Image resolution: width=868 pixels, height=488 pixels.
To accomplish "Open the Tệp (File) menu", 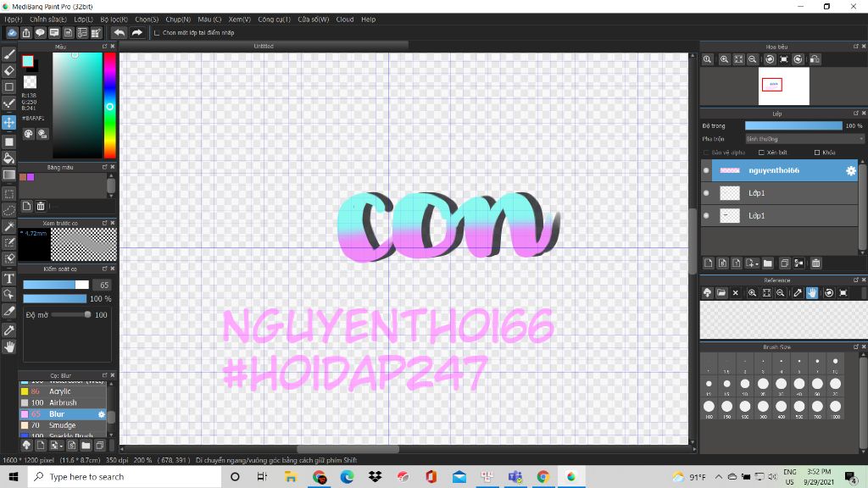I will pyautogui.click(x=14, y=19).
